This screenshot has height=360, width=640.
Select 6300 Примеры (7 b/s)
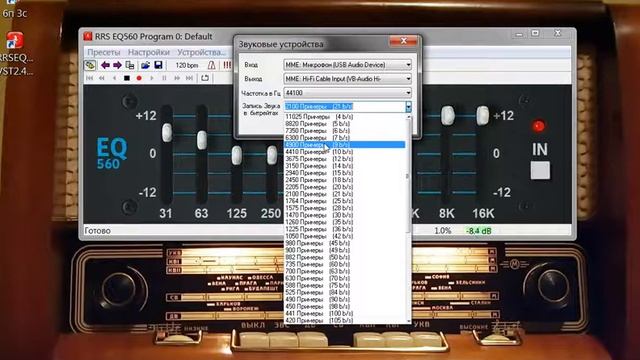click(x=344, y=138)
